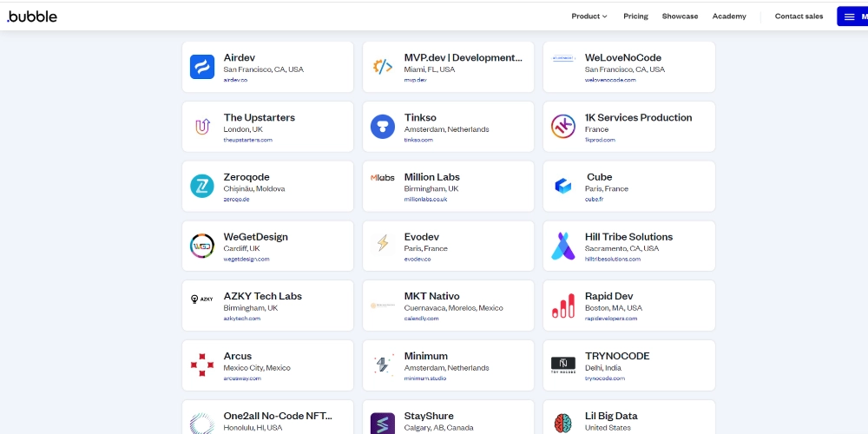Click the Contact sales link
Screen dimensions: 868x434
pos(799,16)
